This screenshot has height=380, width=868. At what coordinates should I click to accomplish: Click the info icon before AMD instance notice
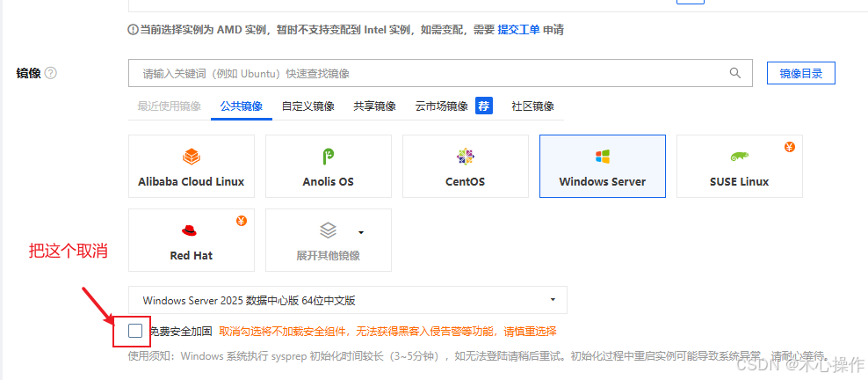tap(133, 30)
